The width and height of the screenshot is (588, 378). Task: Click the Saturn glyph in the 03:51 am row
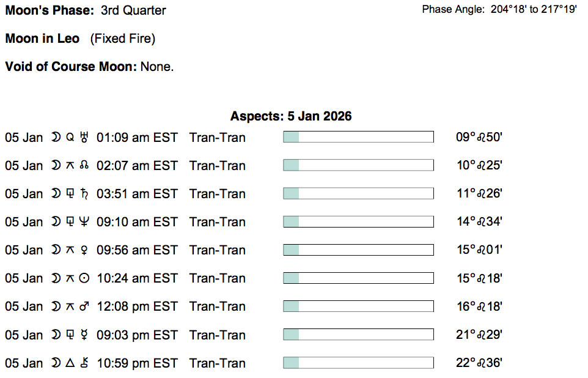click(84, 194)
